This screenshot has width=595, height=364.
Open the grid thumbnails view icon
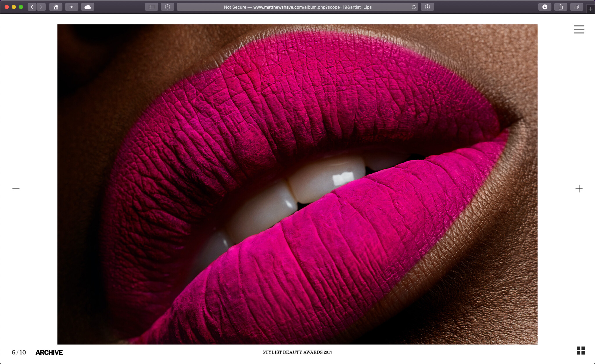(580, 350)
